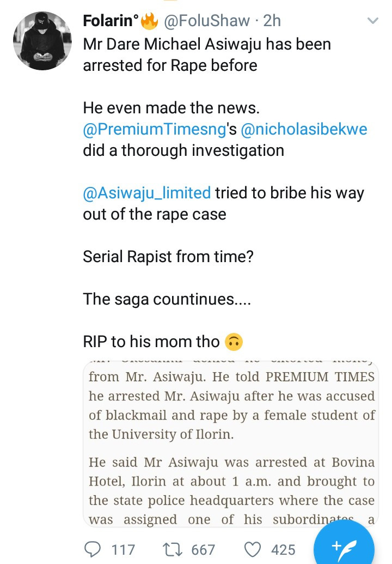Click the 667 retweets count

pyautogui.click(x=203, y=549)
